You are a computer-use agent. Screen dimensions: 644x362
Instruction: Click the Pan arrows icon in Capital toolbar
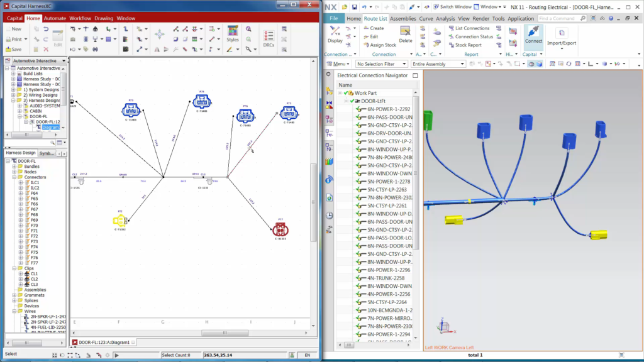159,35
